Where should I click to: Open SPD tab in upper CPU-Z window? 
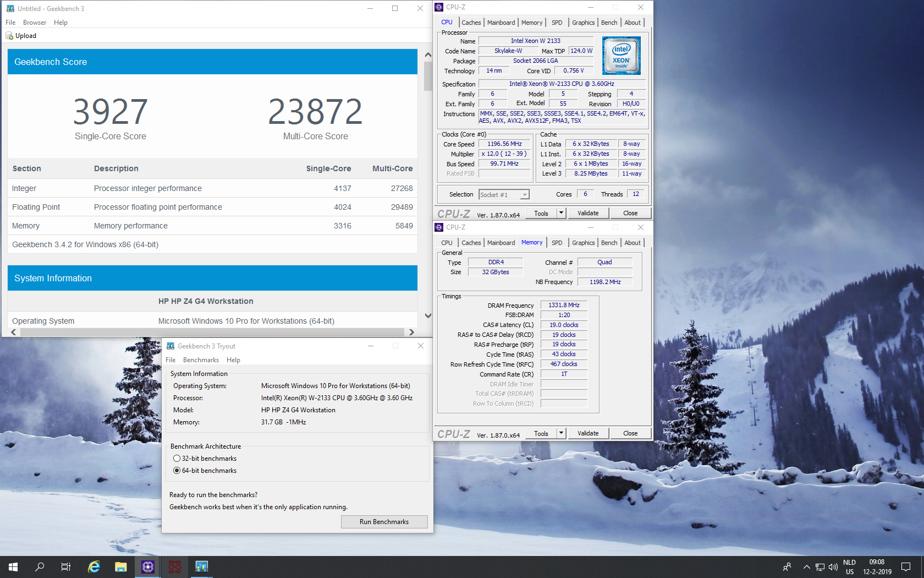557,23
